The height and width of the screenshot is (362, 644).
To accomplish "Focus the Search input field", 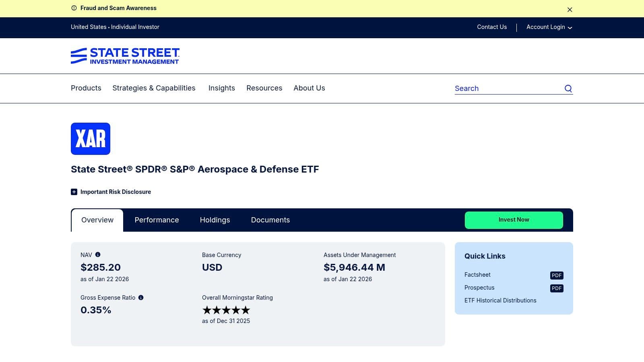I will pyautogui.click(x=507, y=88).
